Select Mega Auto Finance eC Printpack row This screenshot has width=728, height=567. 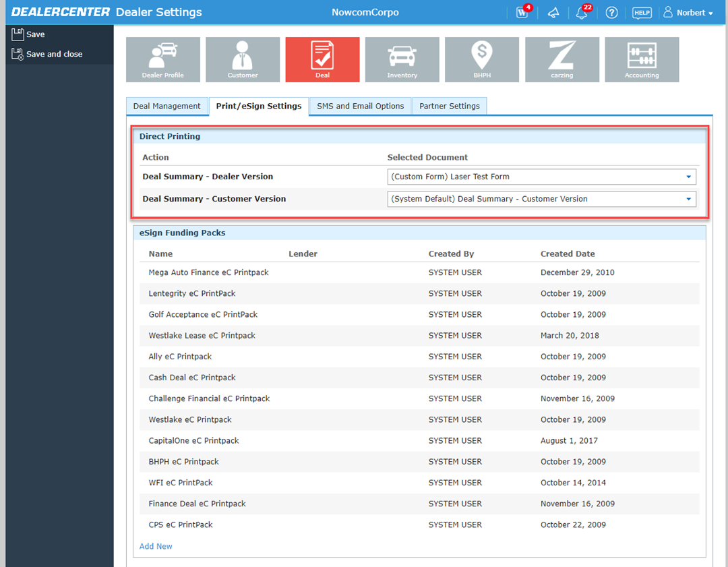pos(419,272)
